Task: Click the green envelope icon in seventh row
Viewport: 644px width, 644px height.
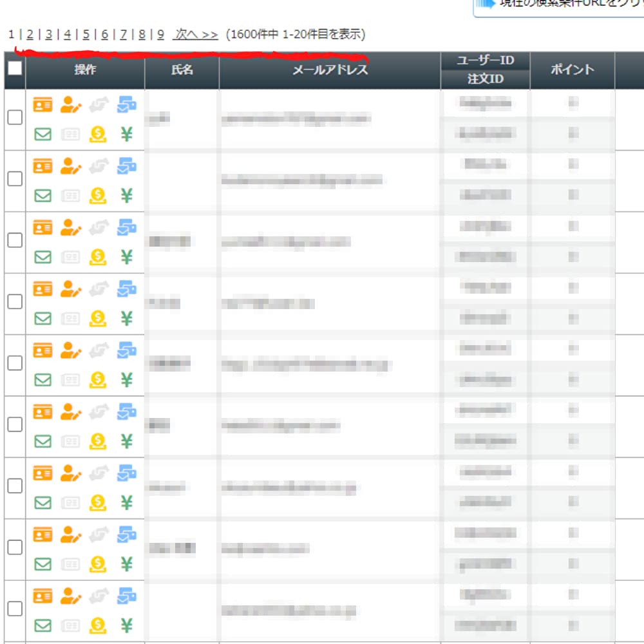Action: pos(43,503)
